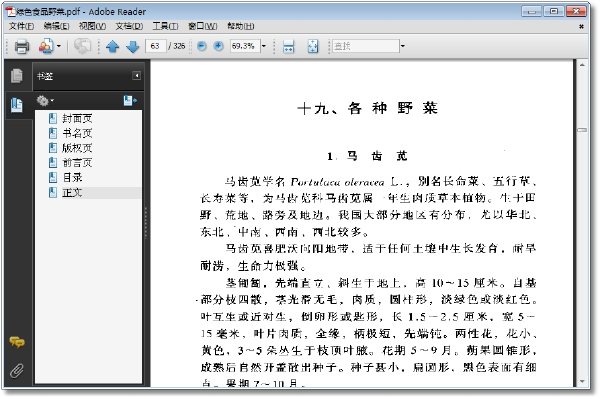600x399 pixels.
Task: Open the 视图(V) menu
Action: coord(92,26)
